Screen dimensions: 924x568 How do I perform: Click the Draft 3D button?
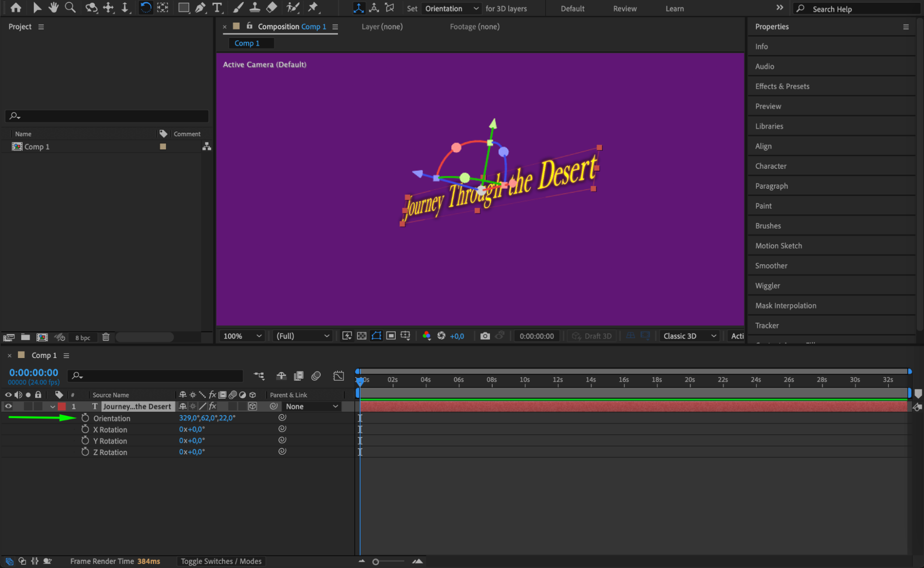592,336
